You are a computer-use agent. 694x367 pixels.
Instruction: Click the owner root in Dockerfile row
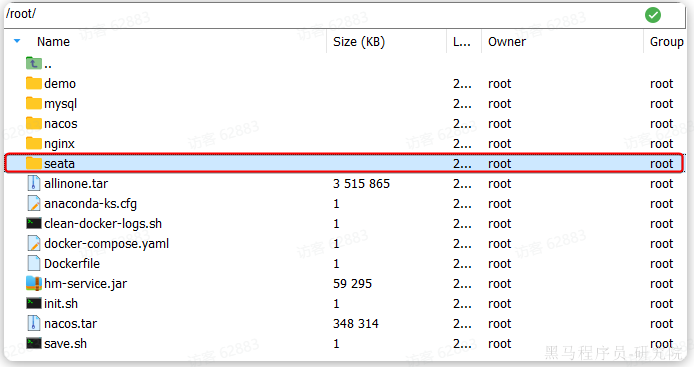pyautogui.click(x=499, y=264)
